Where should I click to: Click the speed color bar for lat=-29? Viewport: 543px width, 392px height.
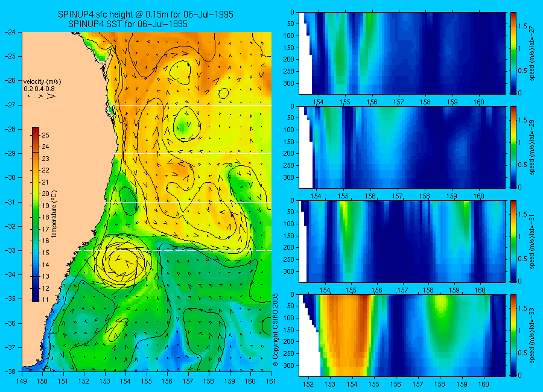pos(513,147)
